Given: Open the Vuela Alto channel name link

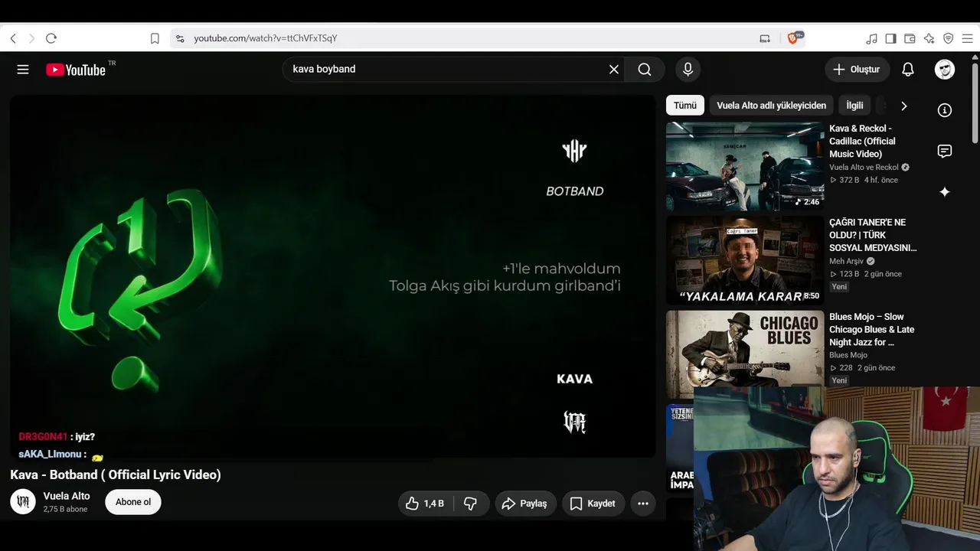Looking at the screenshot, I should (x=67, y=496).
